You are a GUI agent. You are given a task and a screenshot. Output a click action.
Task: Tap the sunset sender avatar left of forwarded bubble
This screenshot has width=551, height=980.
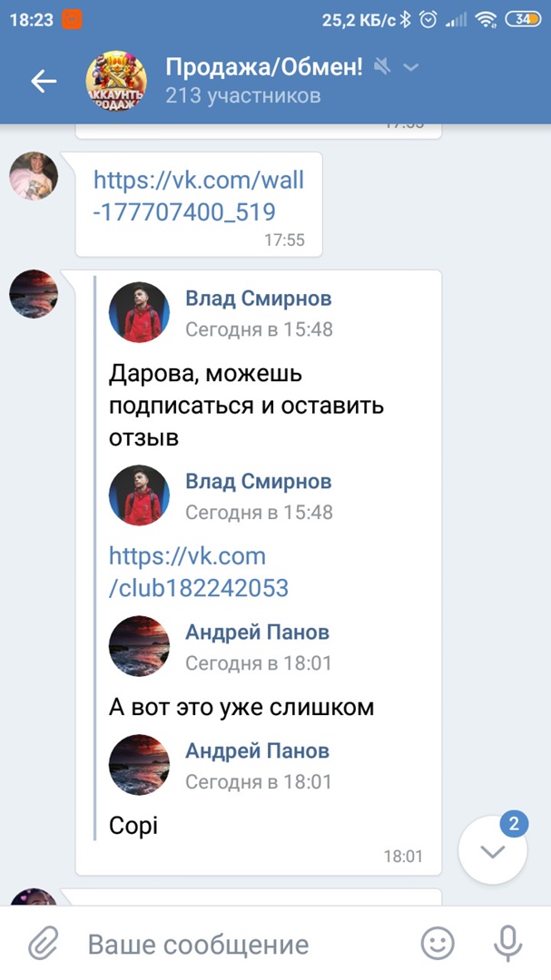(34, 294)
